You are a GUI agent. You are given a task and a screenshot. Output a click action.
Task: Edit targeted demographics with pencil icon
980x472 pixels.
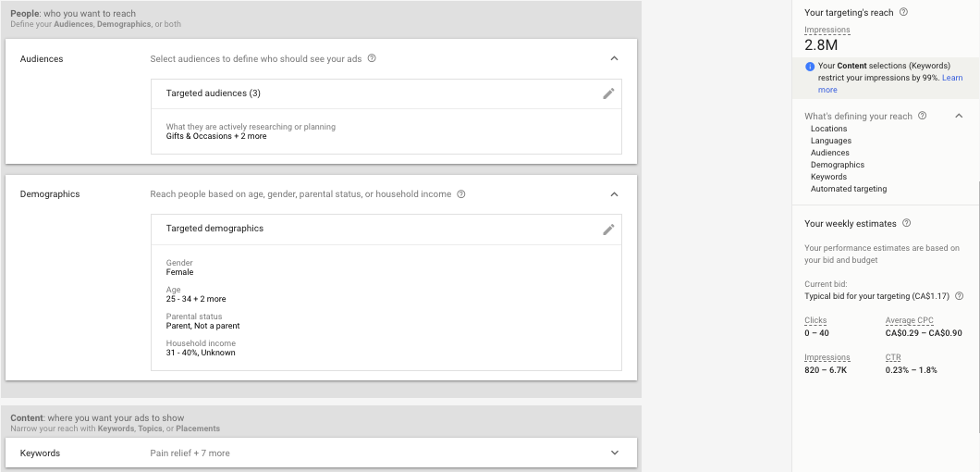pyautogui.click(x=608, y=230)
